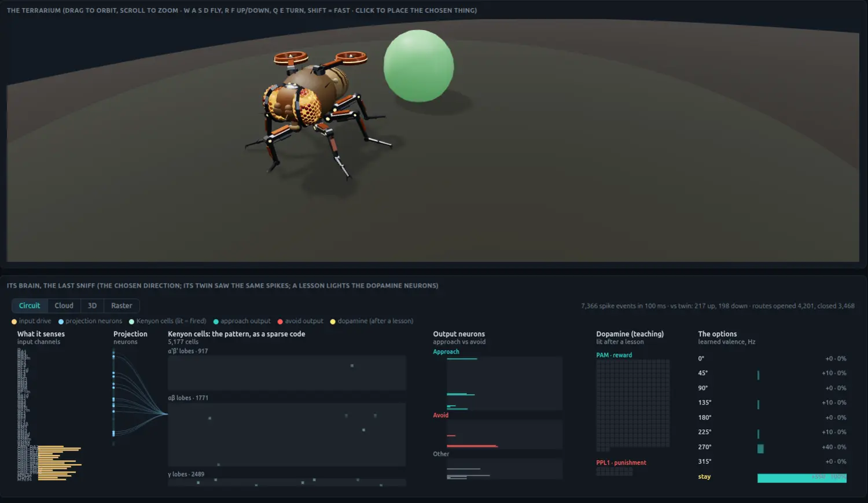Click the "Projection" column heading
The image size is (868, 503).
point(130,334)
